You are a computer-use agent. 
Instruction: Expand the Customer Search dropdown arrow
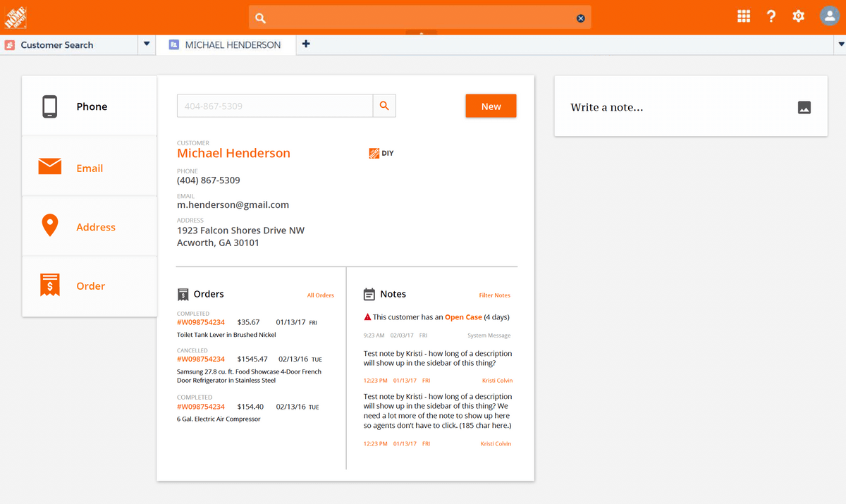(x=147, y=44)
